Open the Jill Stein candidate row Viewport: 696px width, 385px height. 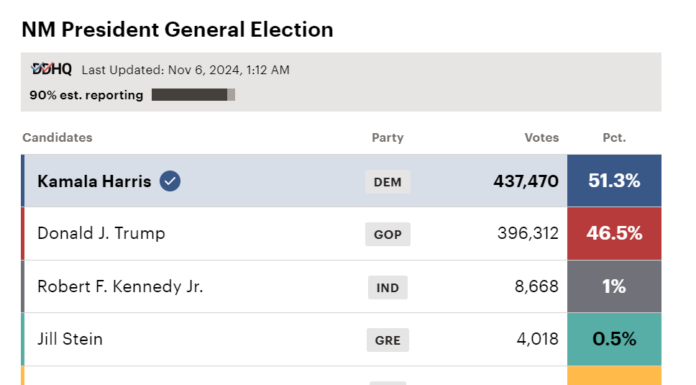tap(341, 339)
